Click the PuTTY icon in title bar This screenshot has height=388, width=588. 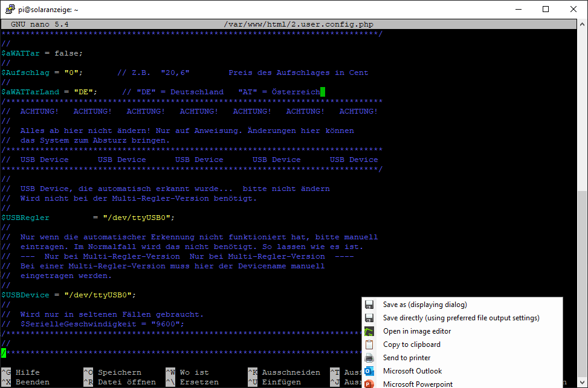9,9
